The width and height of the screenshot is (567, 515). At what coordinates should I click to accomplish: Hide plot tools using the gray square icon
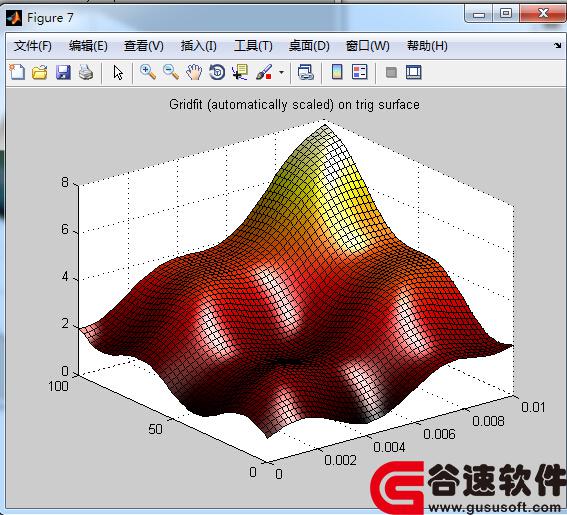click(x=391, y=72)
